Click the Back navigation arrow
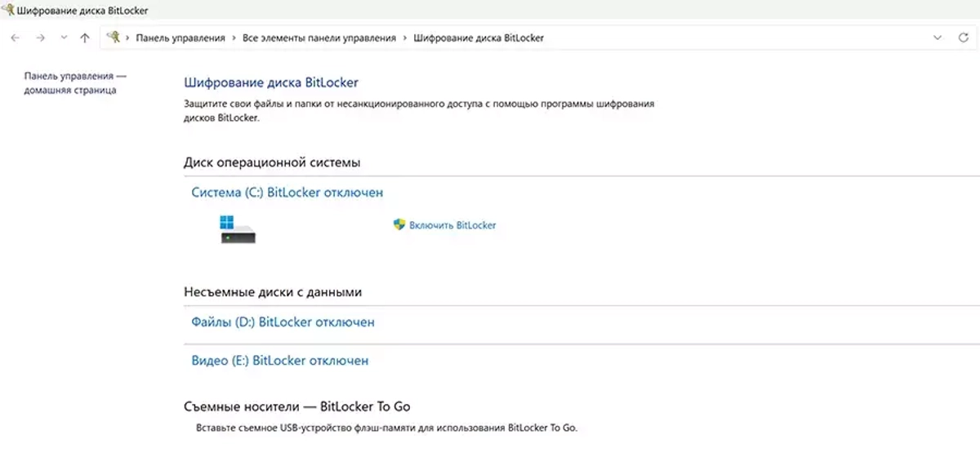This screenshot has width=980, height=457. (x=15, y=38)
